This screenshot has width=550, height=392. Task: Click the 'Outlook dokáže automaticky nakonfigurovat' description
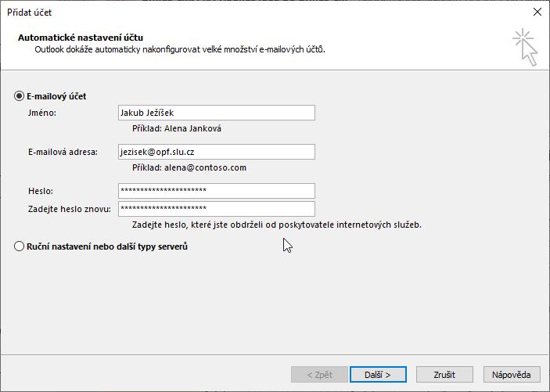click(x=180, y=49)
